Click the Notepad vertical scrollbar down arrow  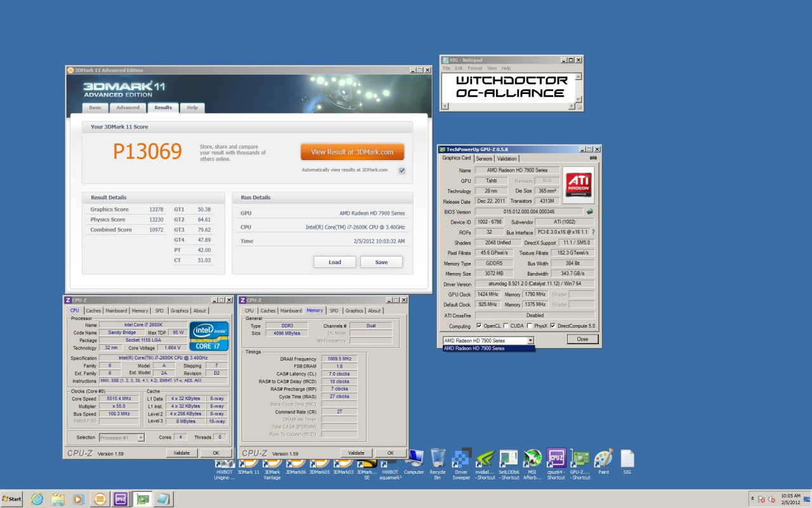578,99
